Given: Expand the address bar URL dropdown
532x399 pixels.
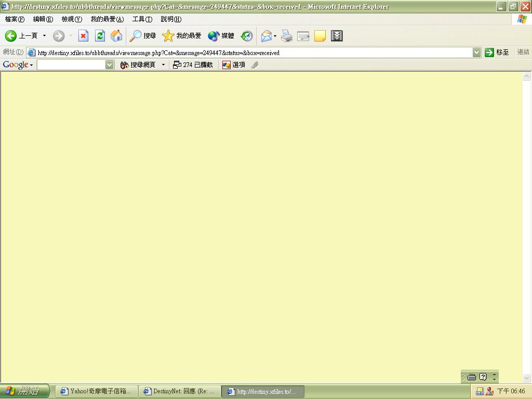Looking at the screenshot, I should [476, 52].
